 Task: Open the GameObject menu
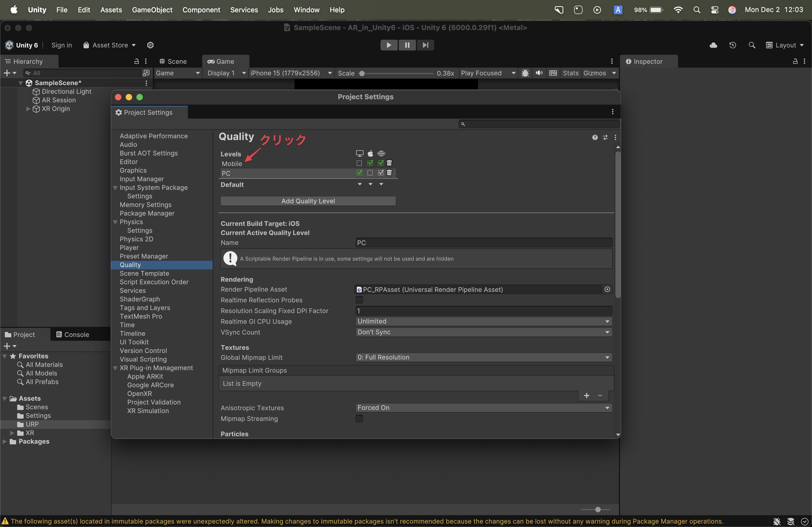(152, 10)
